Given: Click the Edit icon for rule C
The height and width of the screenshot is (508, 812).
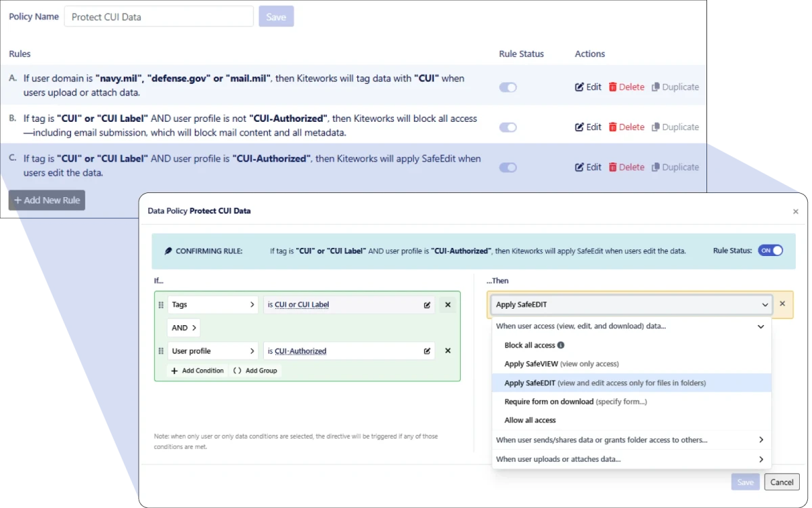Looking at the screenshot, I should click(579, 167).
